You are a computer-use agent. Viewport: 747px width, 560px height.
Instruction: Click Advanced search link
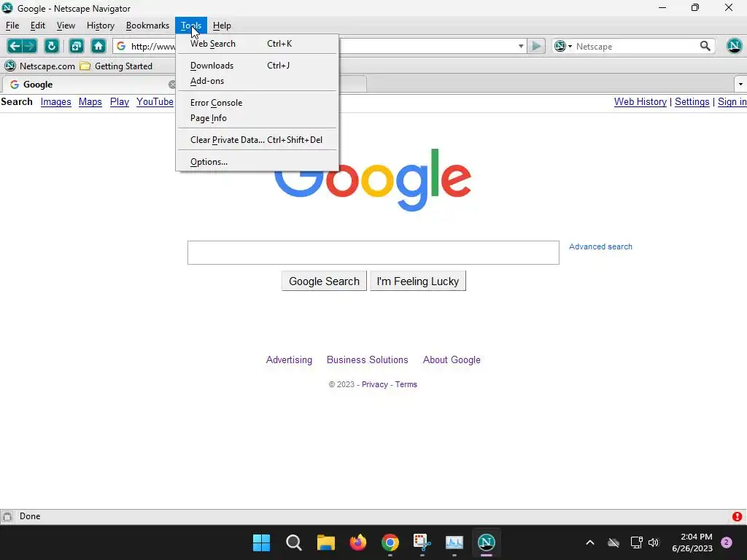pyautogui.click(x=600, y=246)
